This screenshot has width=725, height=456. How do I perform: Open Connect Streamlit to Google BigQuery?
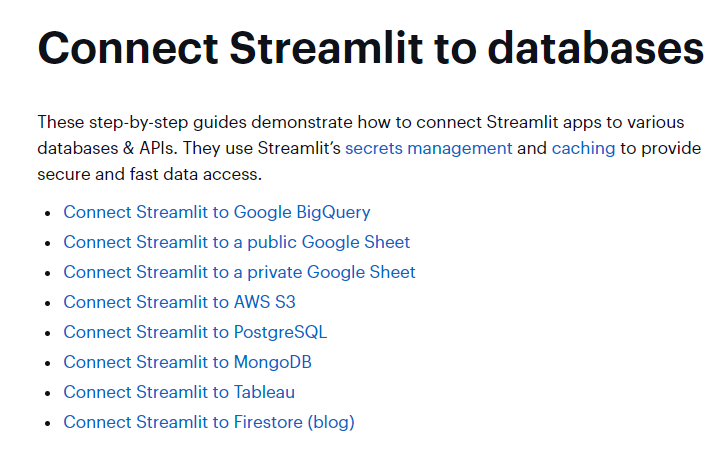pos(217,212)
